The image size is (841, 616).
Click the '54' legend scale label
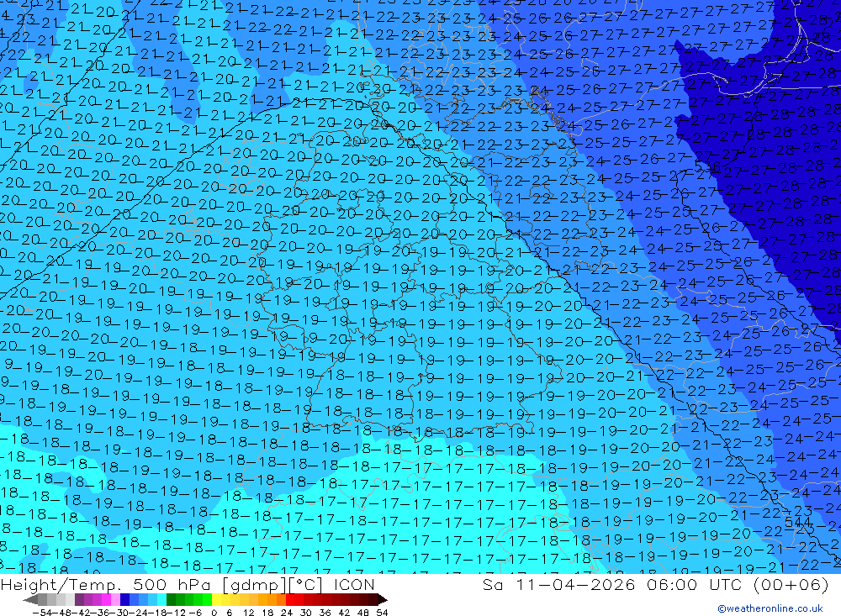(x=382, y=613)
